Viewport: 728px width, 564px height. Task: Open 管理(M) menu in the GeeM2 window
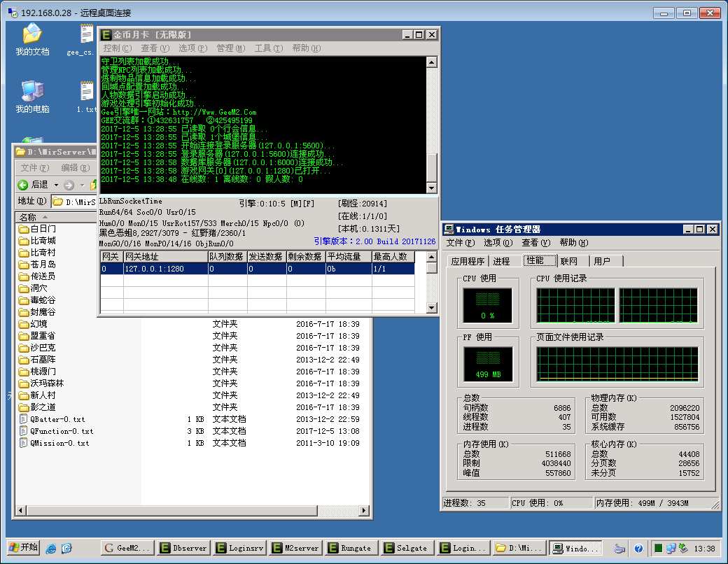[x=231, y=48]
